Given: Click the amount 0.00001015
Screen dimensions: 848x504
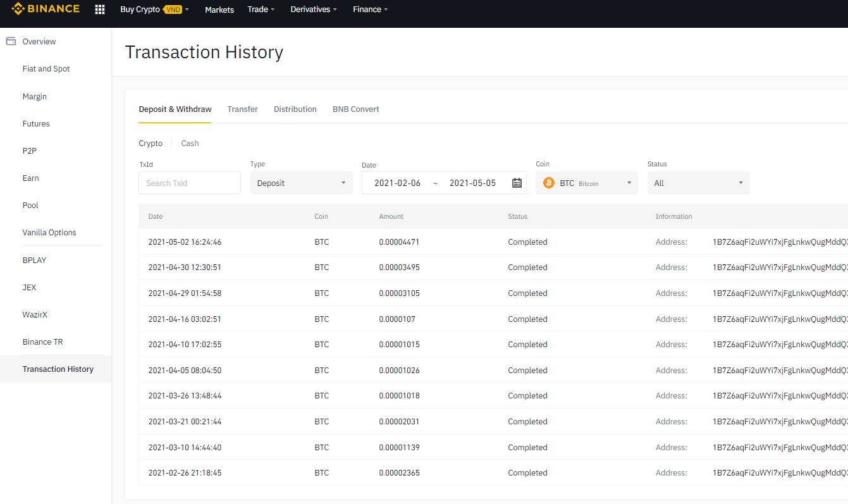Looking at the screenshot, I should (x=400, y=345).
